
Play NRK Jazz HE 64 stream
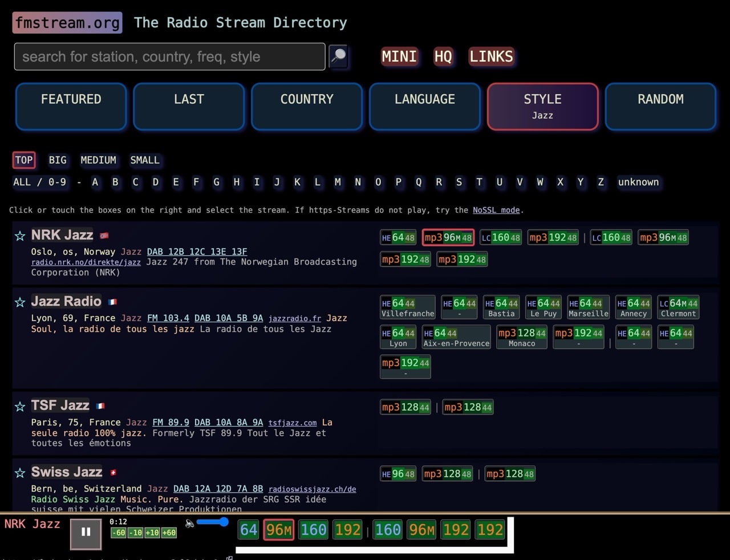[398, 237]
